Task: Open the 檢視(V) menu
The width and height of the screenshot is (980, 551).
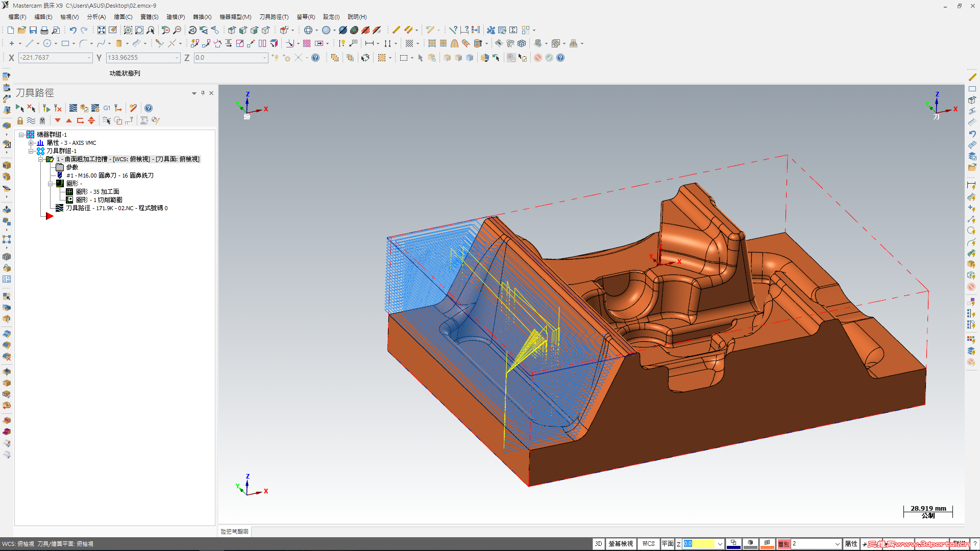Action: 69,17
